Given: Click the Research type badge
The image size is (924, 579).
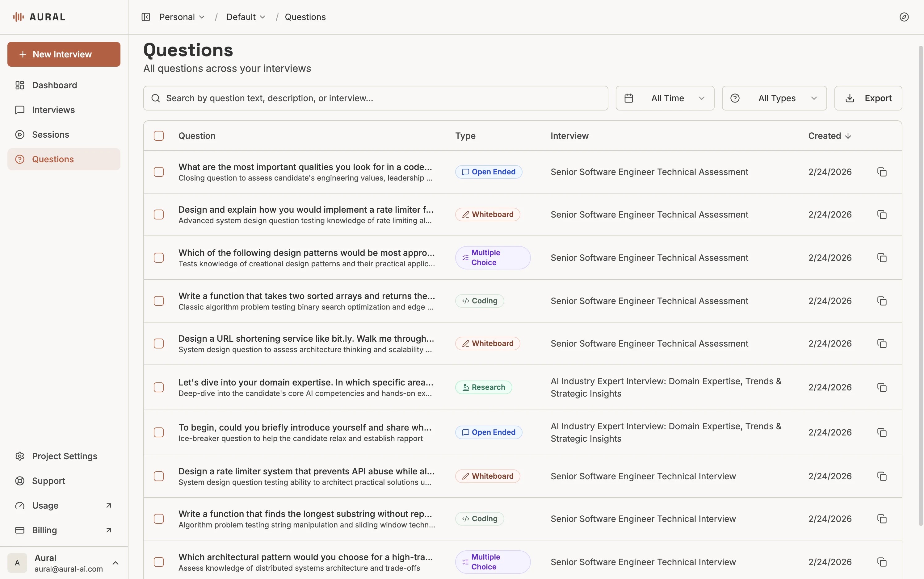Looking at the screenshot, I should pos(483,387).
